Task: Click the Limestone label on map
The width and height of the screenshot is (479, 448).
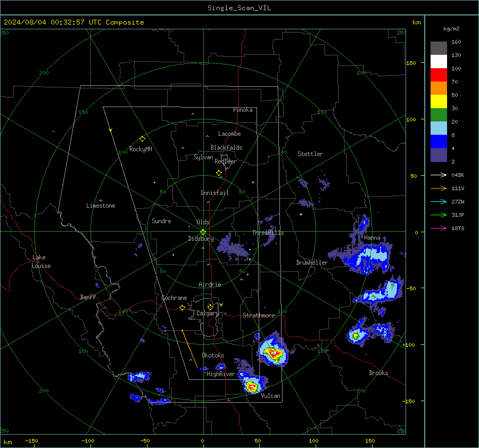Action: click(101, 206)
